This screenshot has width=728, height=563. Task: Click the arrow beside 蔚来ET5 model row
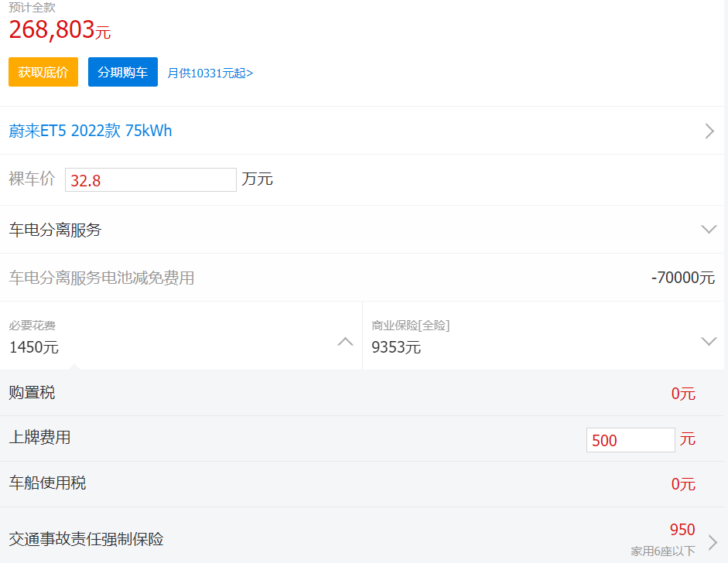709,131
